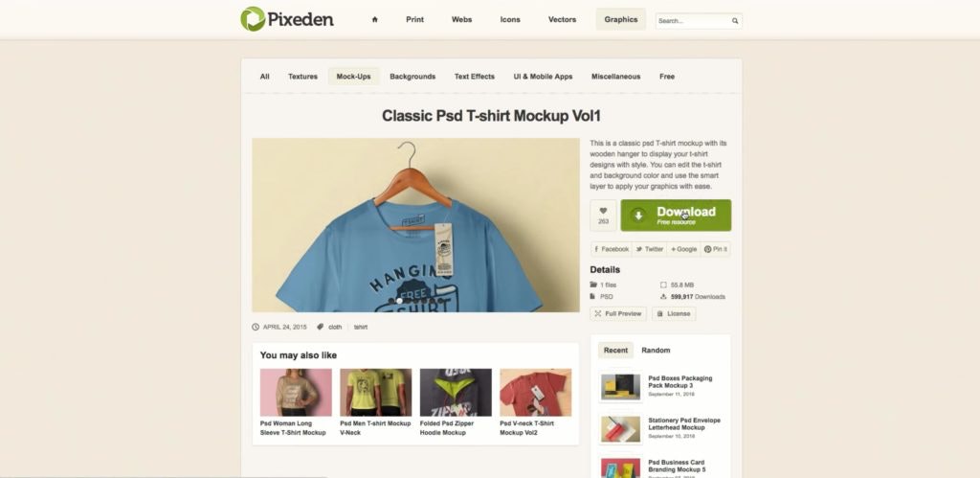Image resolution: width=980 pixels, height=478 pixels.
Task: Switch to the Random tab
Action: pos(656,351)
